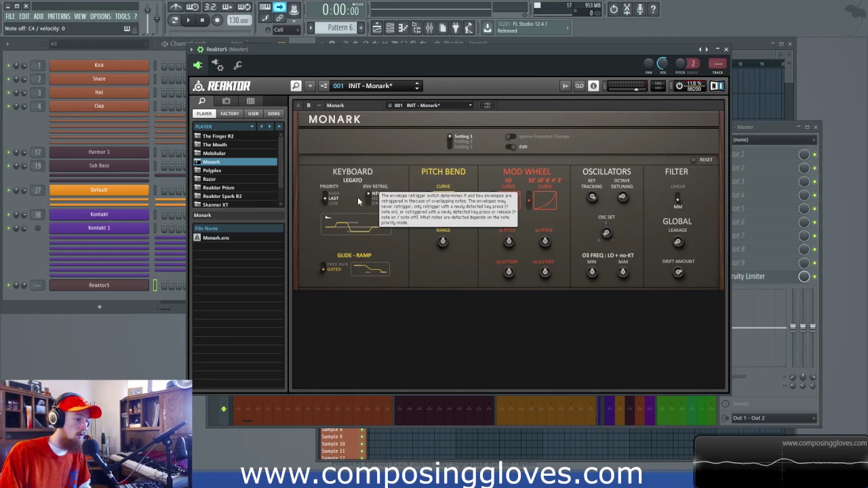This screenshot has height=488, width=868.
Task: Open the FILE menu in FL Studio
Action: coord(10,16)
